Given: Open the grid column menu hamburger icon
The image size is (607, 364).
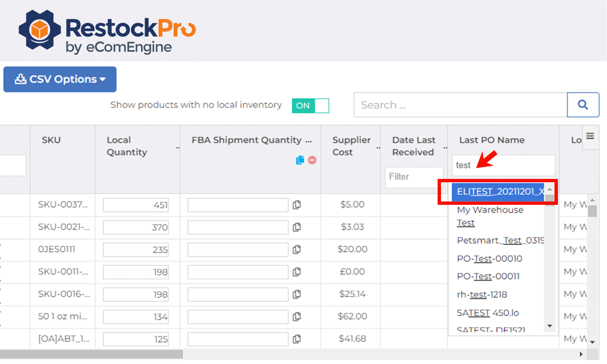Looking at the screenshot, I should 590,136.
